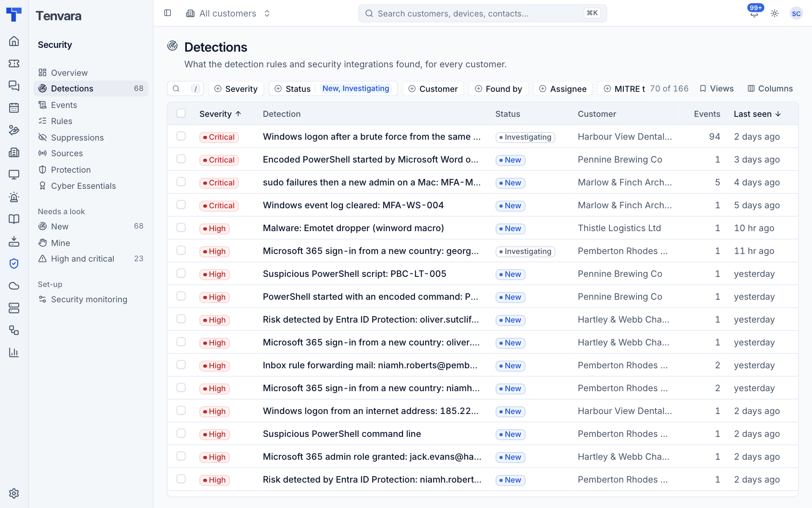Open detection Suspicious PowerShell command line
The width and height of the screenshot is (812, 508).
coord(342,434)
